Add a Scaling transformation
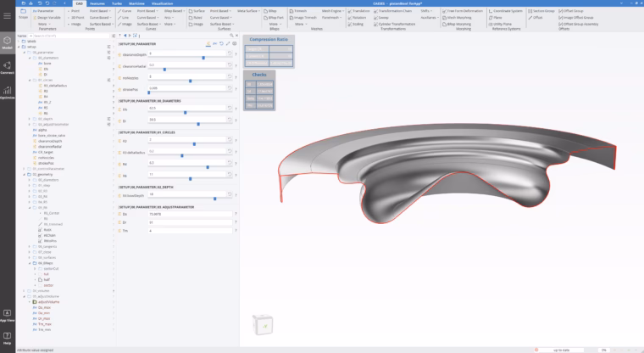The image size is (644, 353). click(356, 25)
